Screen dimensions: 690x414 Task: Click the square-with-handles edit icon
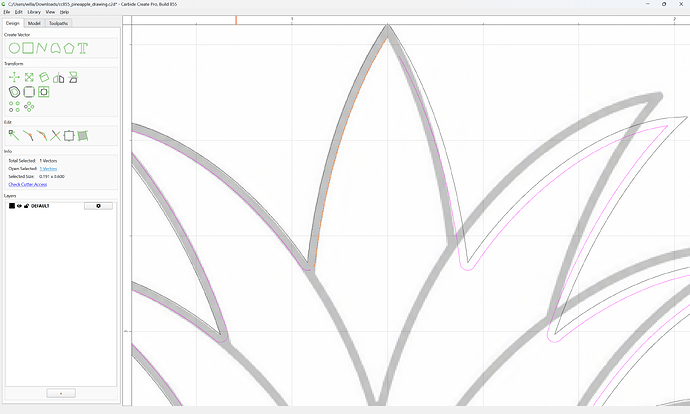click(69, 136)
